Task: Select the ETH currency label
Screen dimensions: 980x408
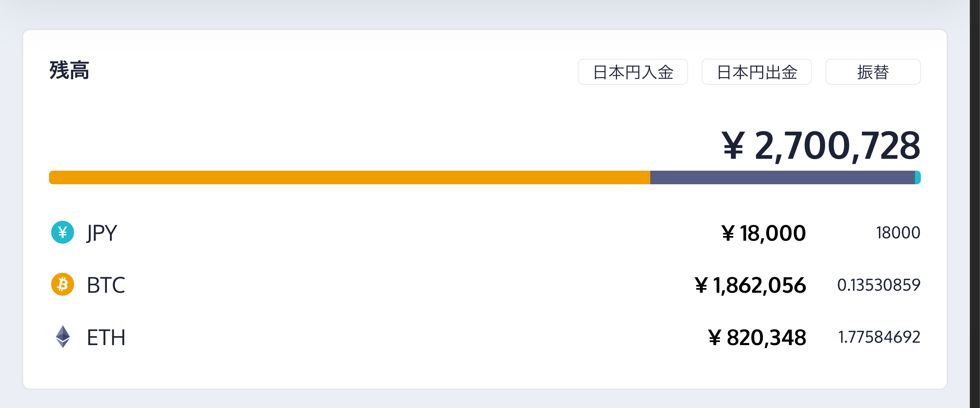Action: click(x=106, y=337)
